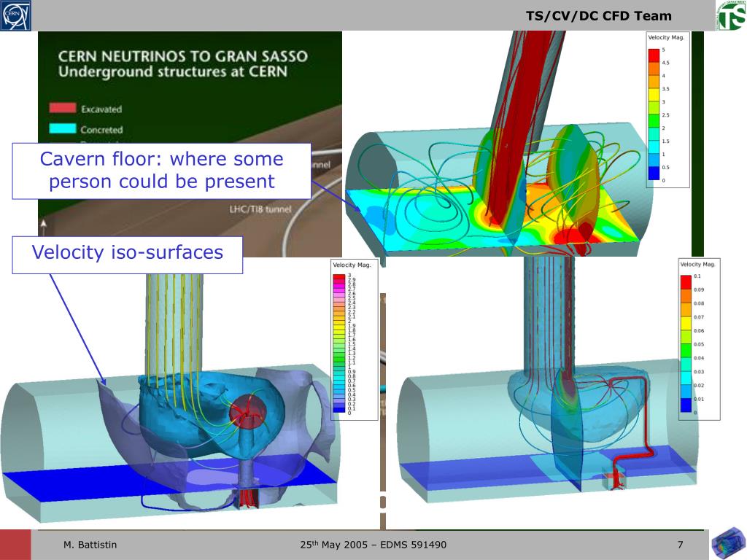Click 'Velocity Mag.' title of the 0–5 legend
Screen dimensions: 747x560
[x=666, y=37]
